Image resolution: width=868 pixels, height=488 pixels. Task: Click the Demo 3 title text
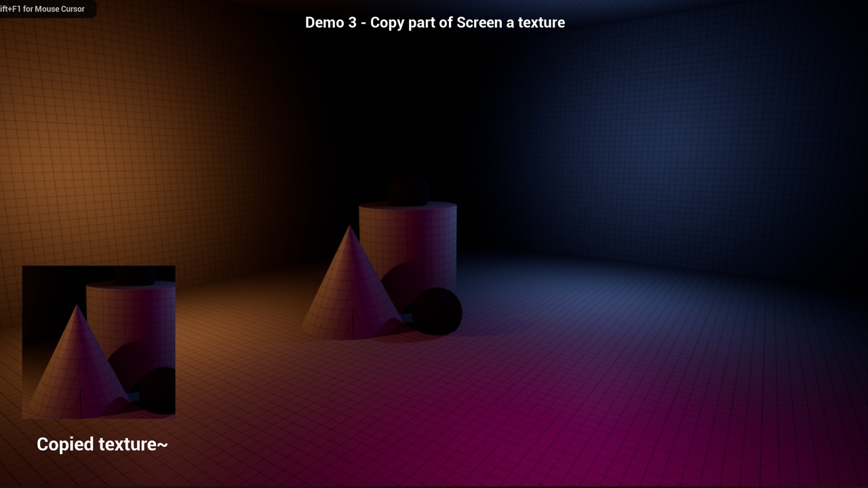434,22
